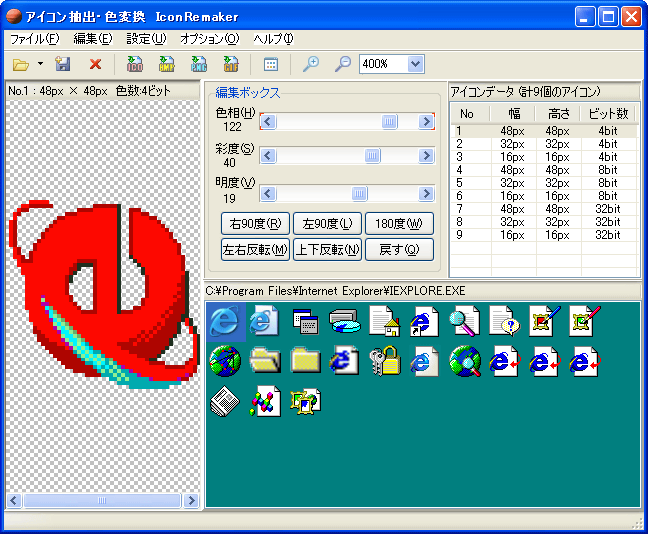The height and width of the screenshot is (534, 648).
Task: Export as GIF file icon
Action: 231,64
